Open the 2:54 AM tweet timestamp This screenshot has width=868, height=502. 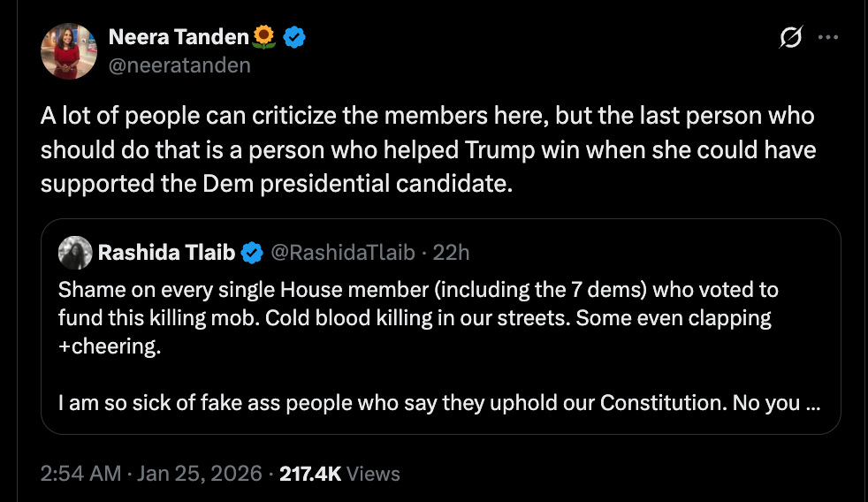pos(80,474)
